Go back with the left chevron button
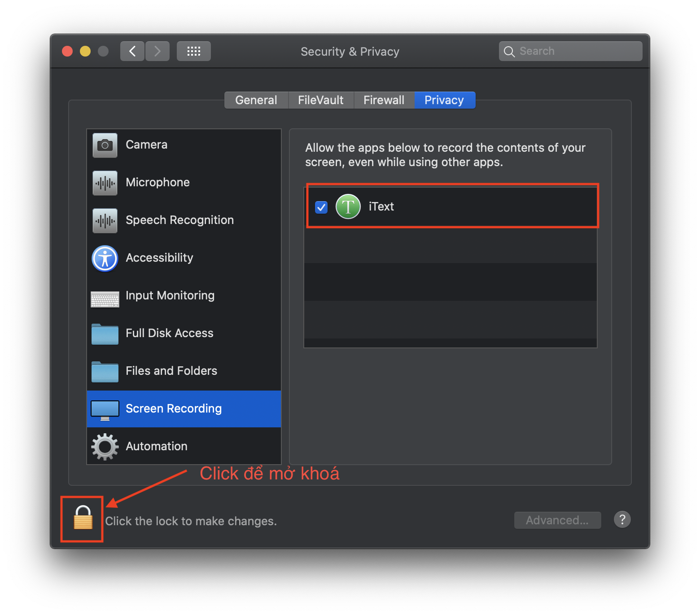 (132, 51)
